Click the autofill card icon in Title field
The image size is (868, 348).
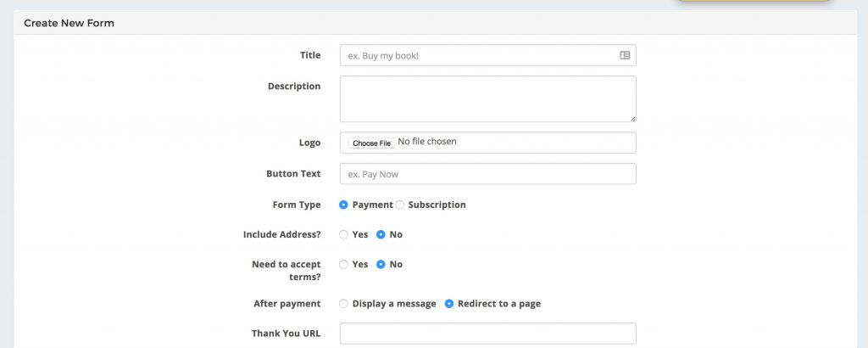(625, 55)
